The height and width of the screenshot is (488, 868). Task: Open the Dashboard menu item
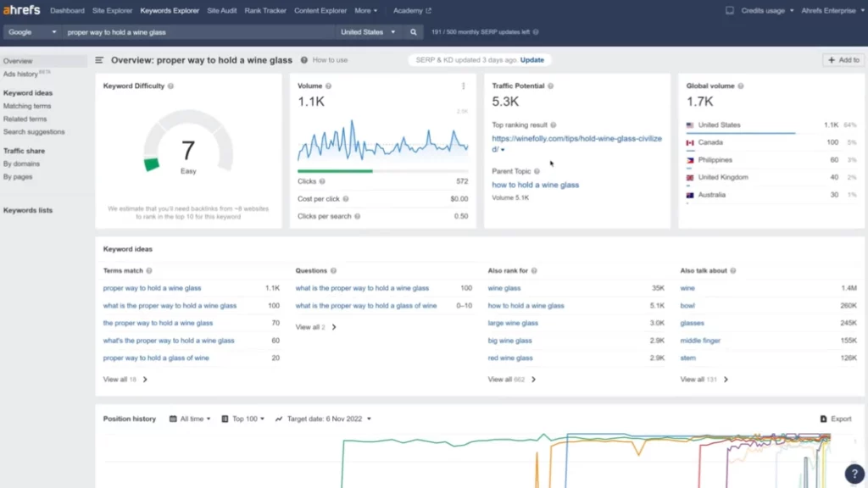(x=67, y=10)
